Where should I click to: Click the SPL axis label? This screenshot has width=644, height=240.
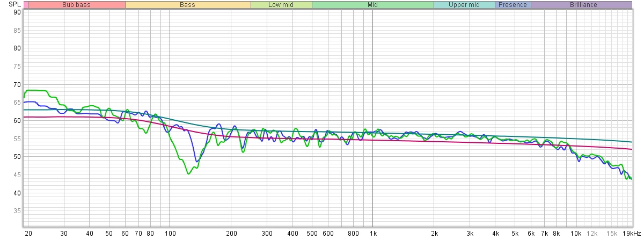[x=14, y=4]
